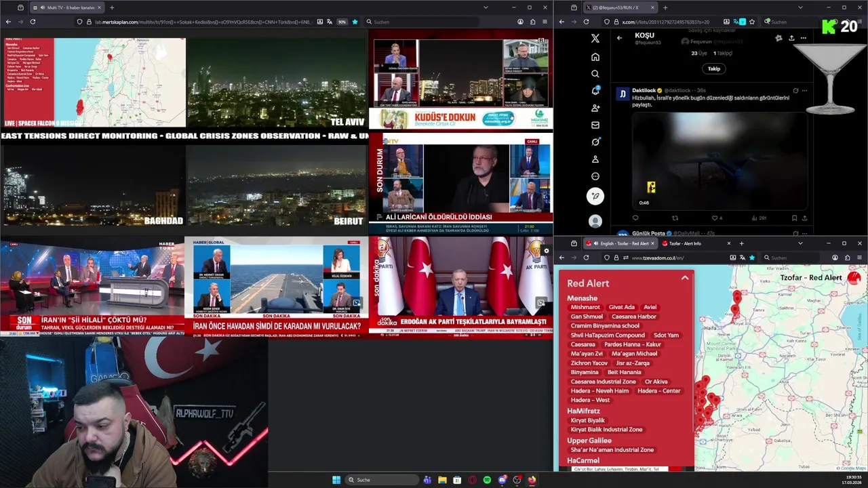The height and width of the screenshot is (488, 868).
Task: Click the Beirut live camera feed
Action: [277, 185]
